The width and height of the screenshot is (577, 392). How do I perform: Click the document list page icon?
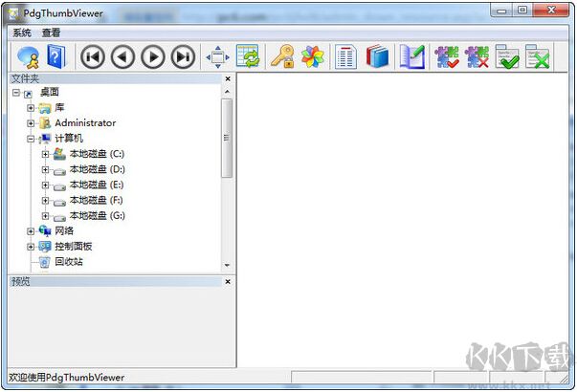point(345,56)
